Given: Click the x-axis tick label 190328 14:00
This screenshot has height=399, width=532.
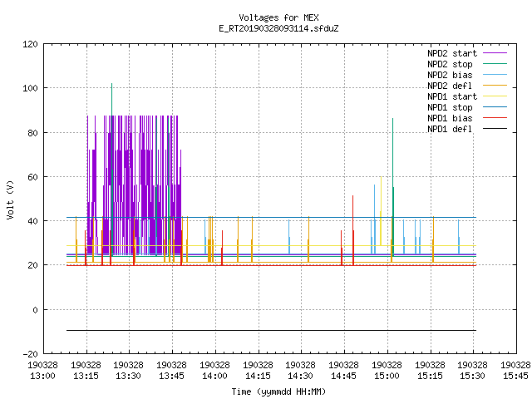Looking at the screenshot, I should pos(214,371).
